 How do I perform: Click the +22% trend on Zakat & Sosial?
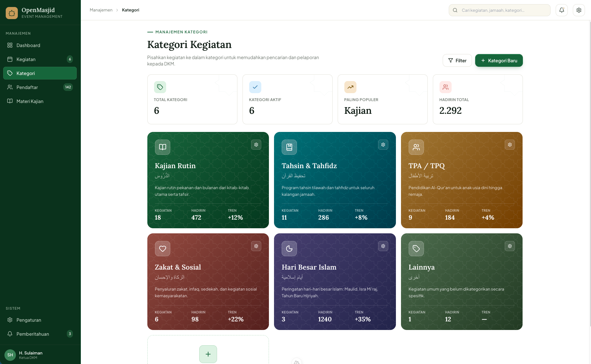click(236, 319)
